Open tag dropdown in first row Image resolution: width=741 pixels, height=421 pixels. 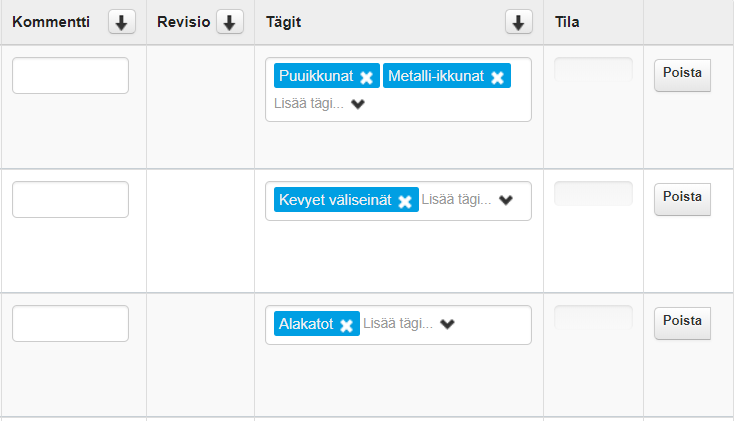(358, 103)
